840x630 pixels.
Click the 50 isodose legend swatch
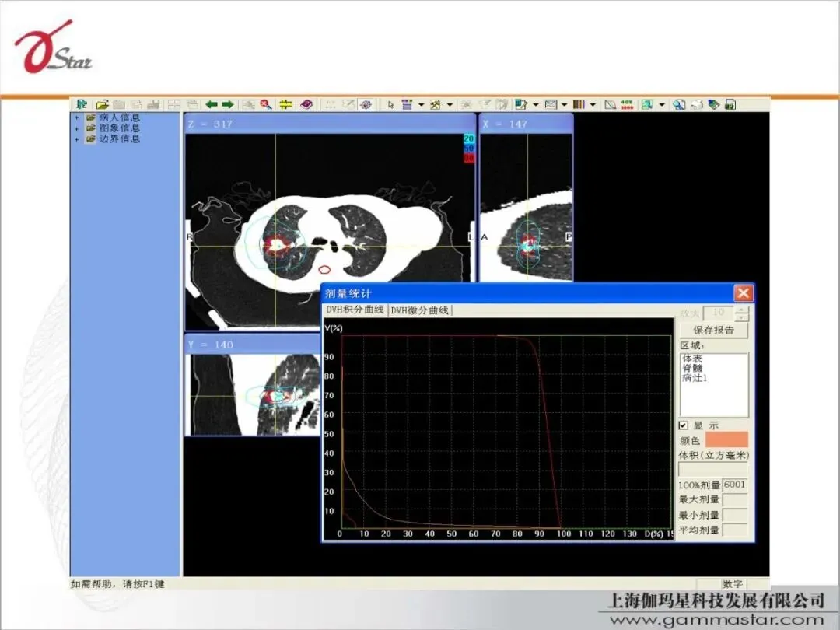pos(469,149)
